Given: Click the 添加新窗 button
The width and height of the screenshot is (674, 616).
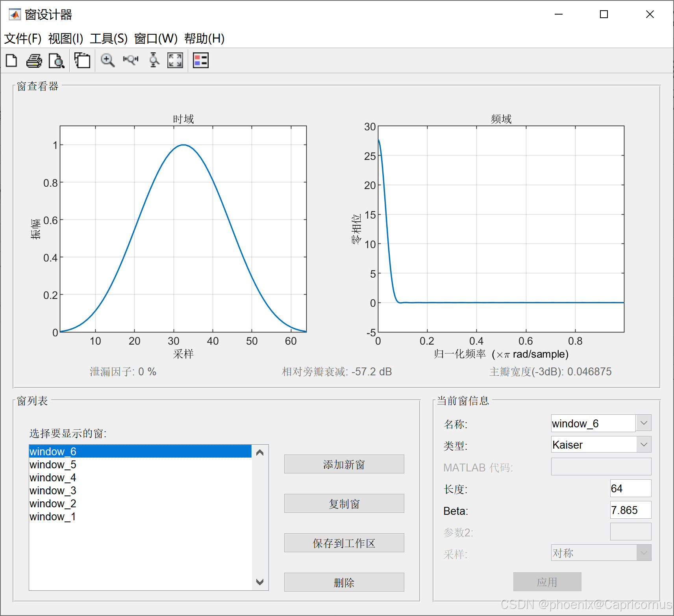Looking at the screenshot, I should [344, 464].
